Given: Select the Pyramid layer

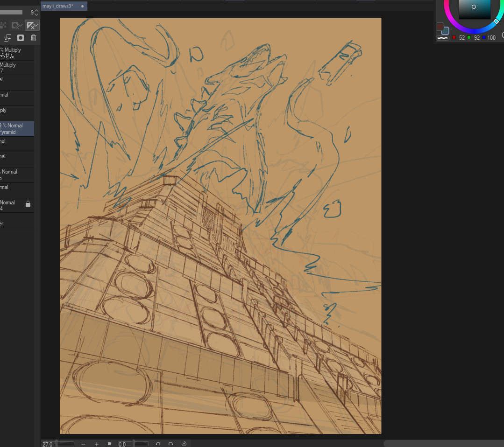Looking at the screenshot, I should pos(17,129).
